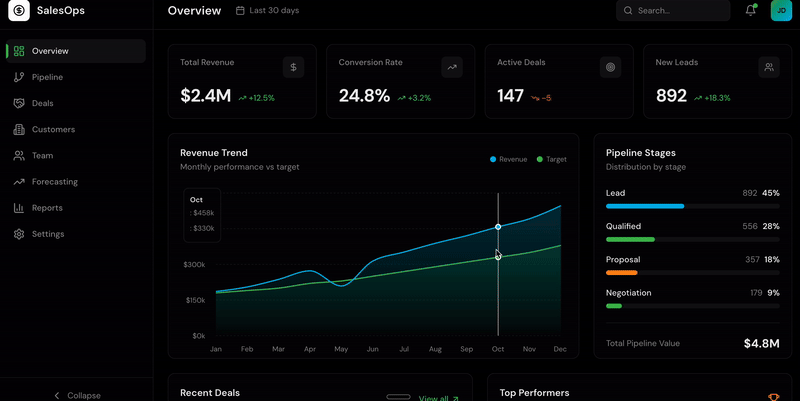Open the Last 30 days date range

[x=267, y=11]
